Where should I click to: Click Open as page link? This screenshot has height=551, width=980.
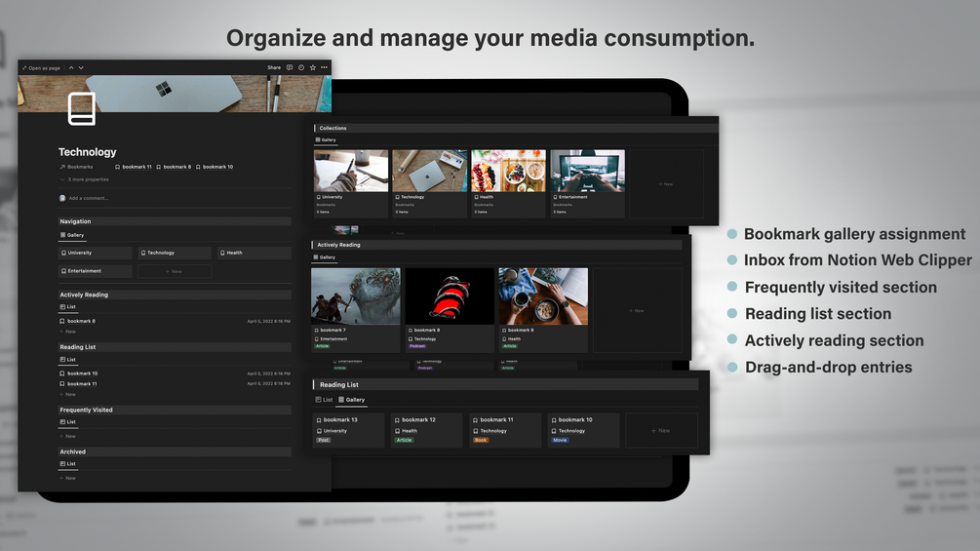pos(41,68)
